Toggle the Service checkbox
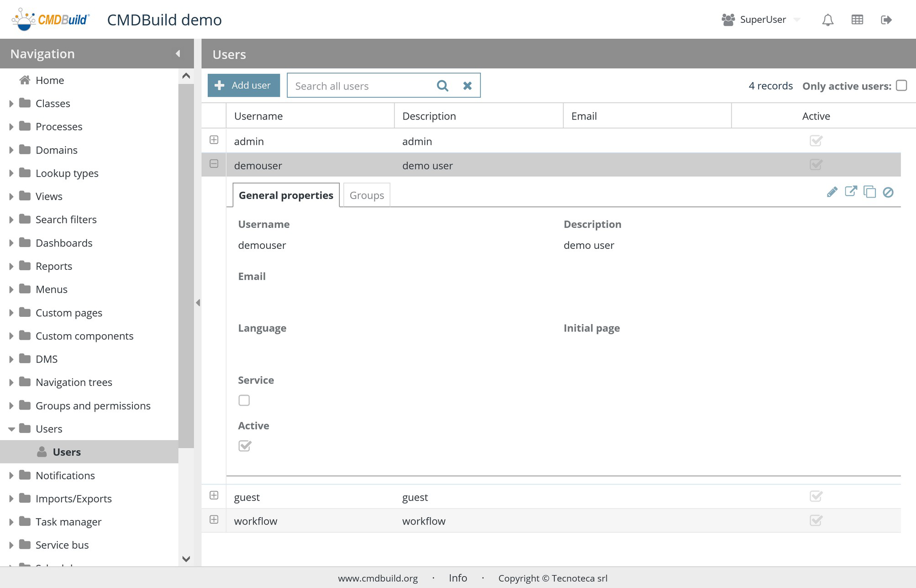Image resolution: width=916 pixels, height=588 pixels. coord(244,400)
